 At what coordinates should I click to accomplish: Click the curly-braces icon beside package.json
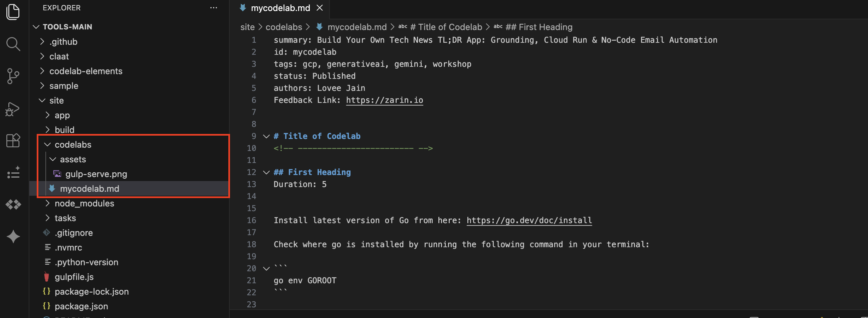coord(46,306)
